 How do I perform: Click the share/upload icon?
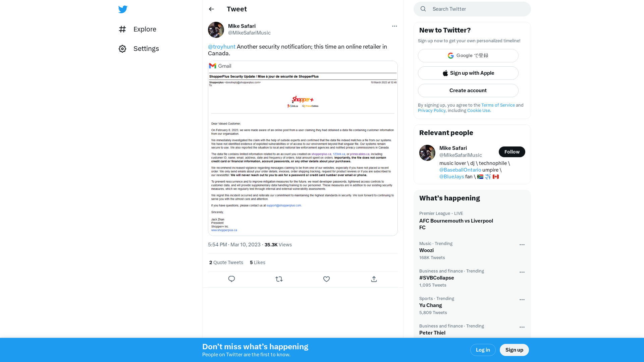pos(374,279)
